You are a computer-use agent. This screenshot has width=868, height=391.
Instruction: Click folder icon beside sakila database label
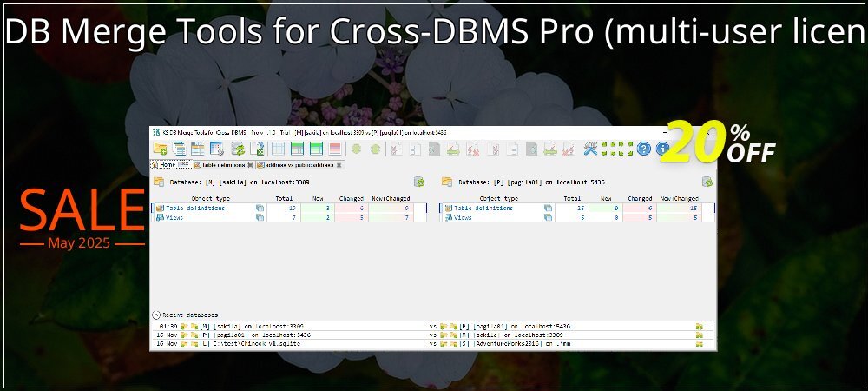pos(158,182)
